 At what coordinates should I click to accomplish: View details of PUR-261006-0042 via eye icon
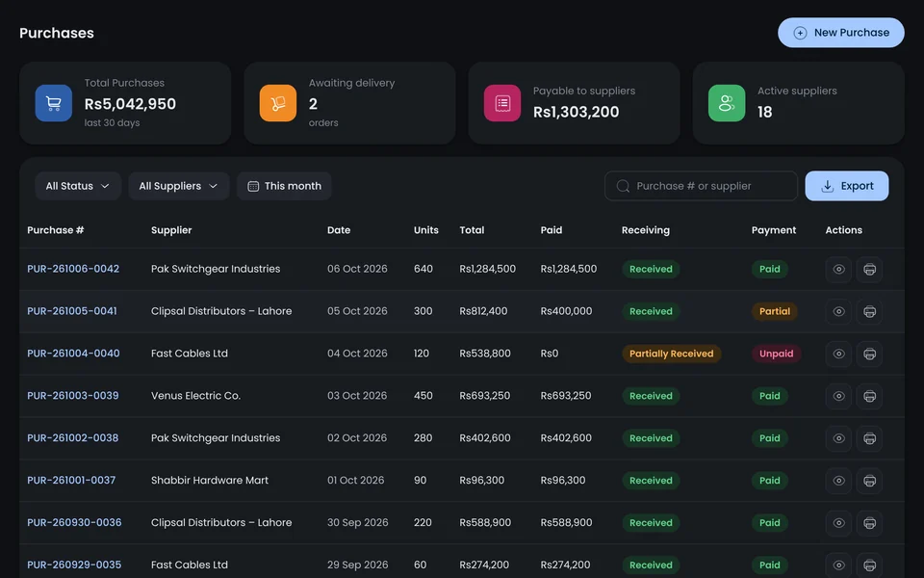click(x=838, y=270)
